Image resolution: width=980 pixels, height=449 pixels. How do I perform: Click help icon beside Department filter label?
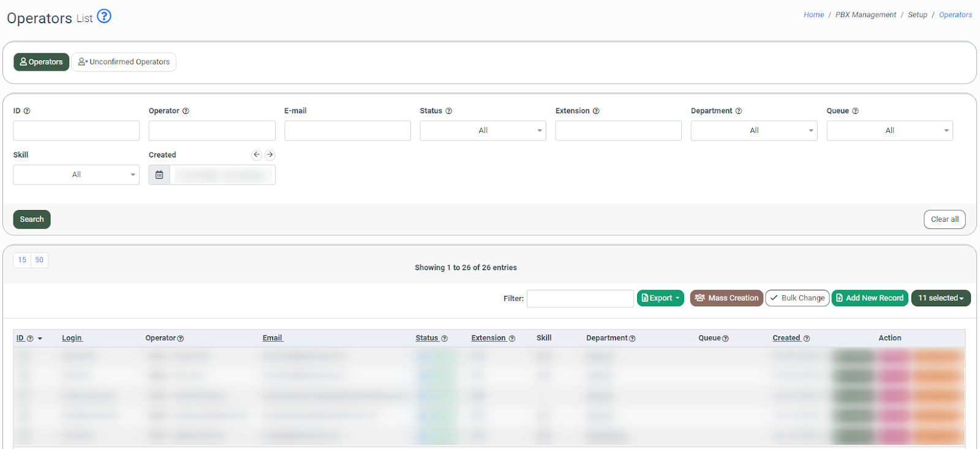point(739,111)
